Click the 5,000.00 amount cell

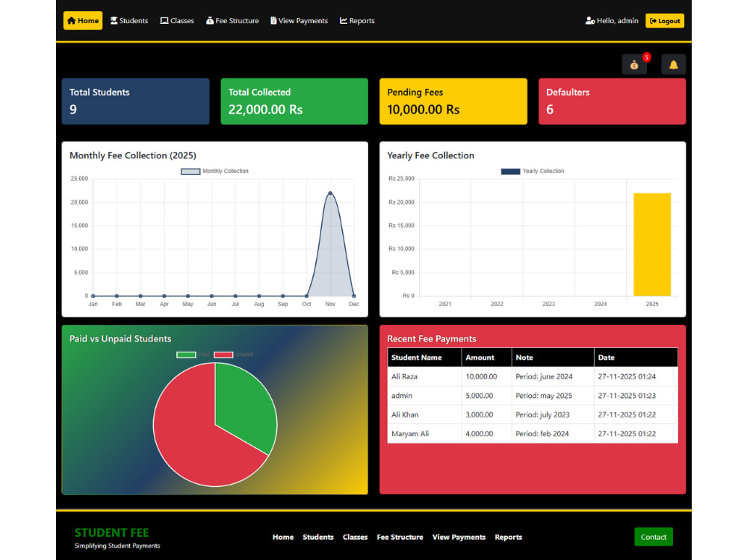(x=486, y=396)
